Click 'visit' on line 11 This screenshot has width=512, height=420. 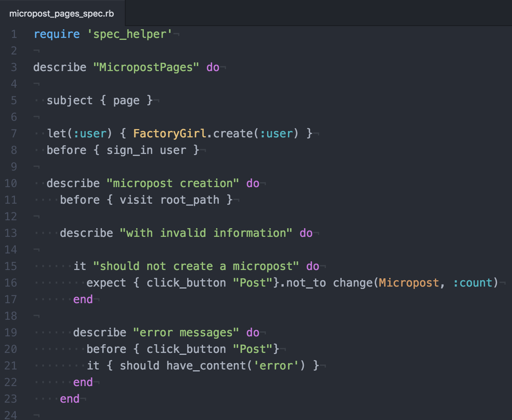[136, 200]
